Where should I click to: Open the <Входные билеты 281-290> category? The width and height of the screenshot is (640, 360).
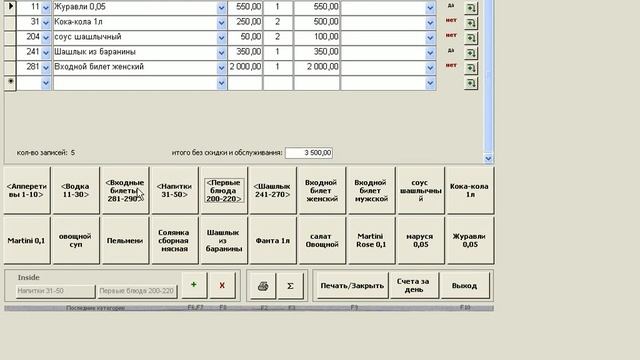tap(125, 190)
